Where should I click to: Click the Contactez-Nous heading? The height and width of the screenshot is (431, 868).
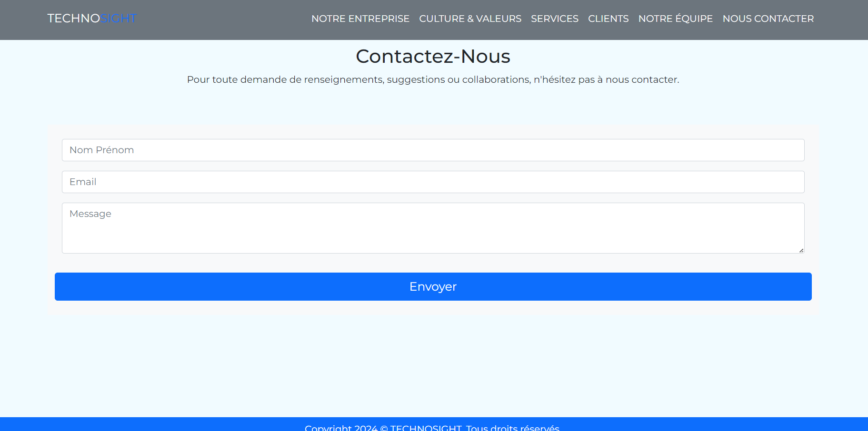click(x=433, y=56)
